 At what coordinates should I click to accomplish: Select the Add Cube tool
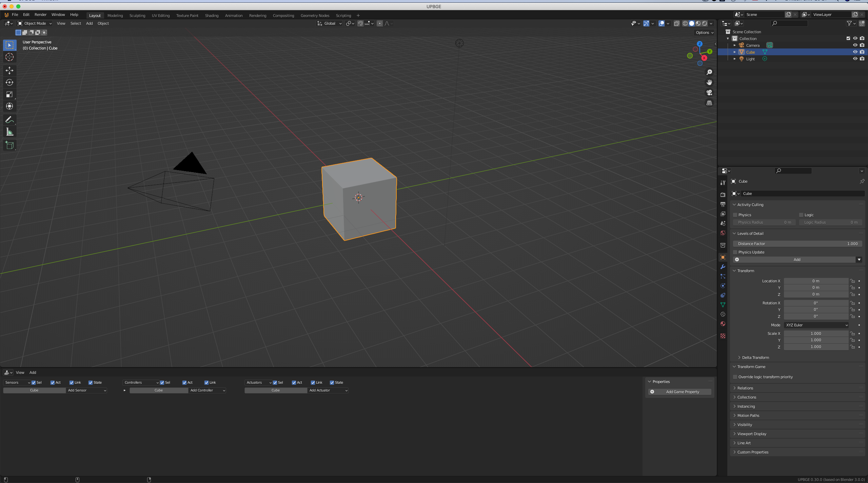9,145
